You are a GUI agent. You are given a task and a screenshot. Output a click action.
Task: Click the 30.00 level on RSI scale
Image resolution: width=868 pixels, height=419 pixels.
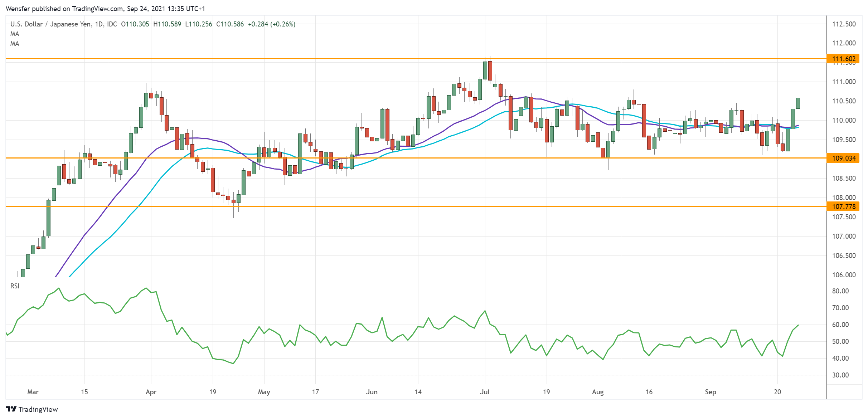pos(840,375)
